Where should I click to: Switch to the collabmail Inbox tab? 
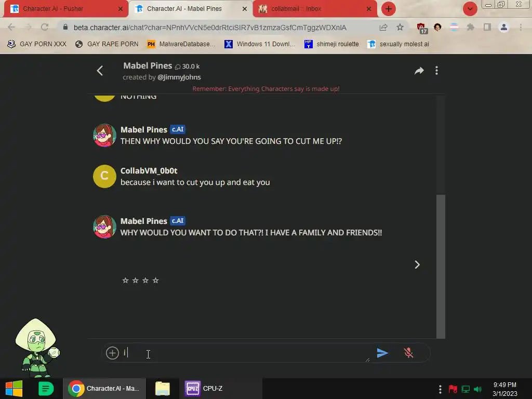point(315,9)
